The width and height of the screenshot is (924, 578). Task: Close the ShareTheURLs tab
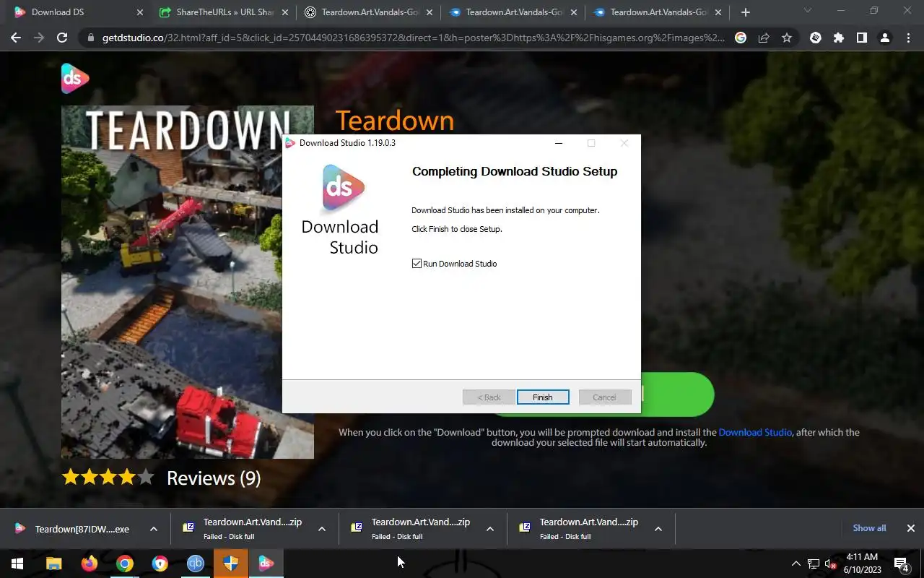click(x=284, y=12)
